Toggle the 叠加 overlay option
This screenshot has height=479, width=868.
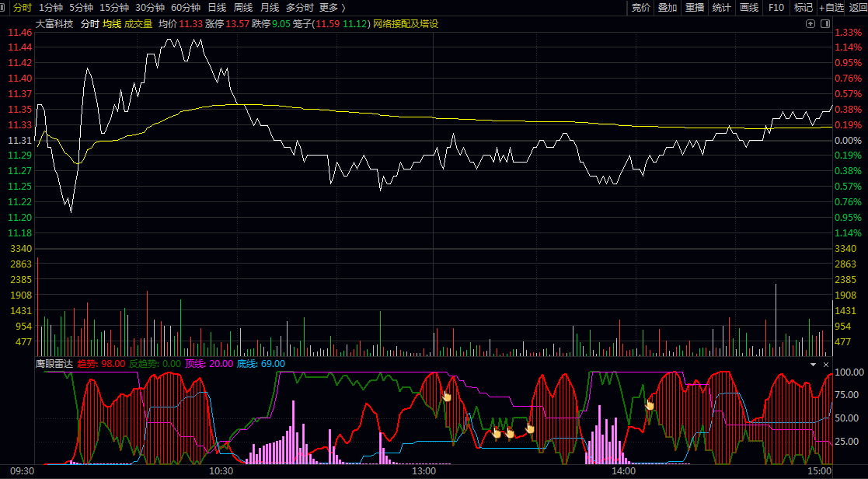[668, 8]
